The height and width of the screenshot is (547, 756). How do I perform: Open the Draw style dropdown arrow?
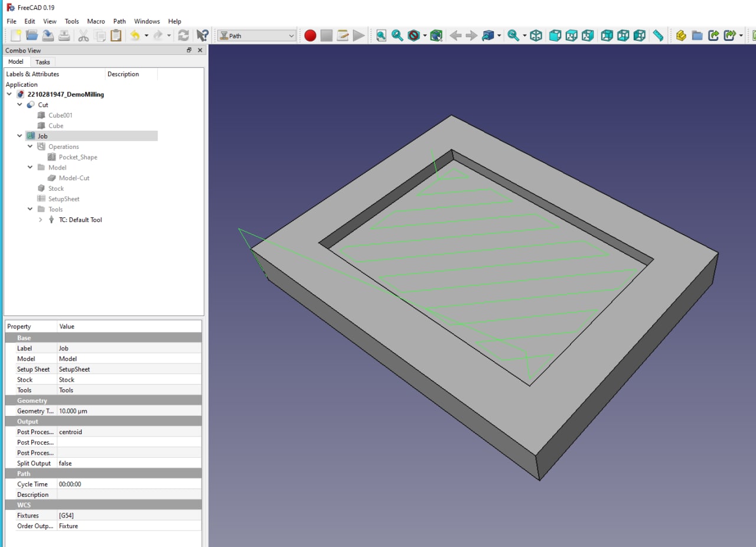click(x=425, y=36)
